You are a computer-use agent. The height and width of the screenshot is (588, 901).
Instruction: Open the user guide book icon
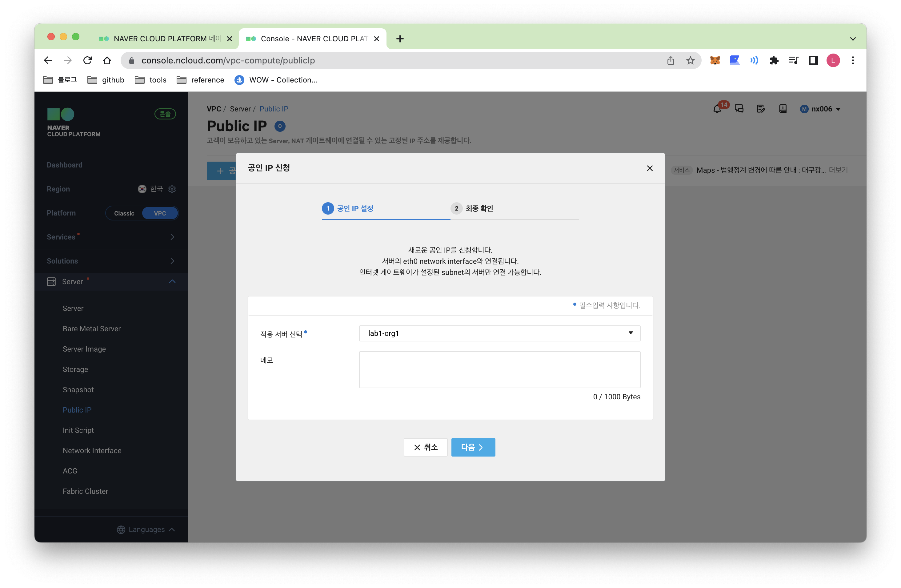pos(783,109)
